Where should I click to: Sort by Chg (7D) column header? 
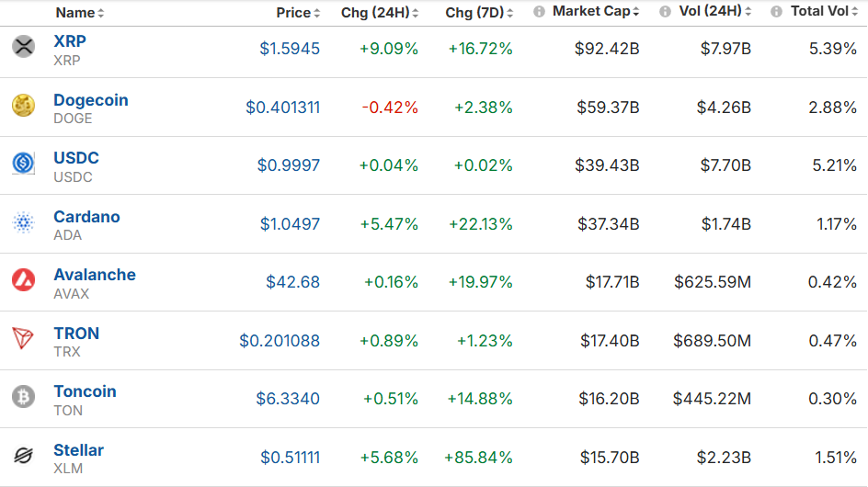[x=479, y=13]
